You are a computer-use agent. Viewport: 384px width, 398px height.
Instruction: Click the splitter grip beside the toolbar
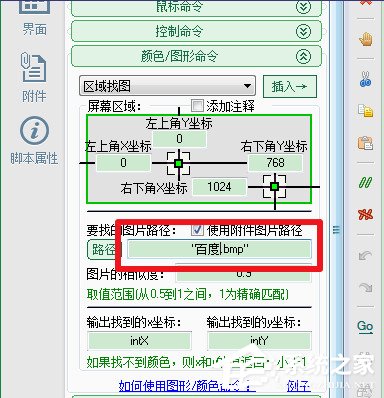pyautogui.click(x=336, y=229)
